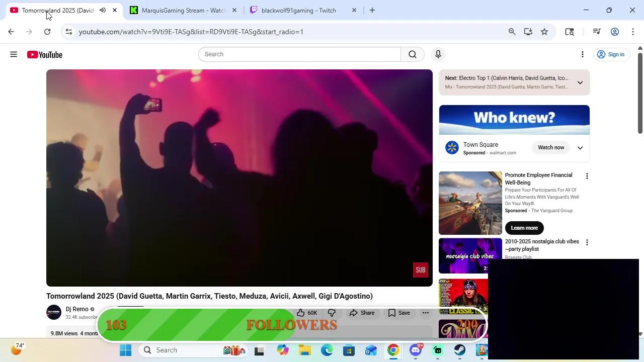644x362 pixels.
Task: Install or cast page icon in address bar
Action: 528,32
